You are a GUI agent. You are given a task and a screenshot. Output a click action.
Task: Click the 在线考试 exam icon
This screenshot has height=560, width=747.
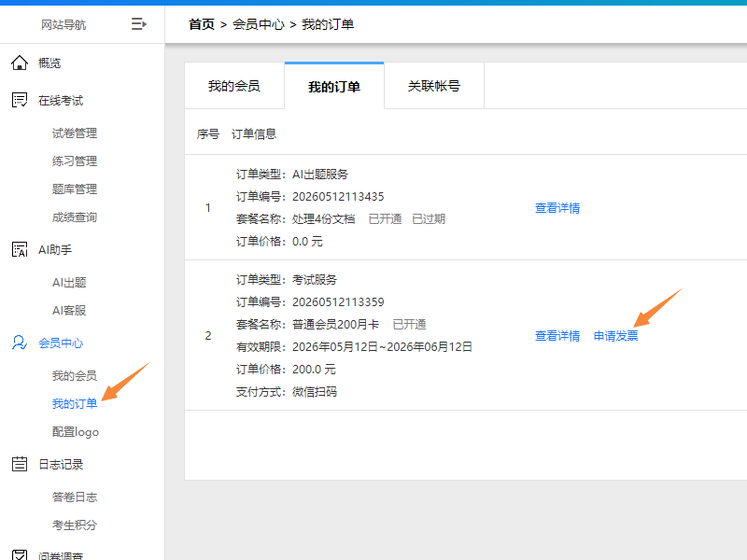point(20,100)
